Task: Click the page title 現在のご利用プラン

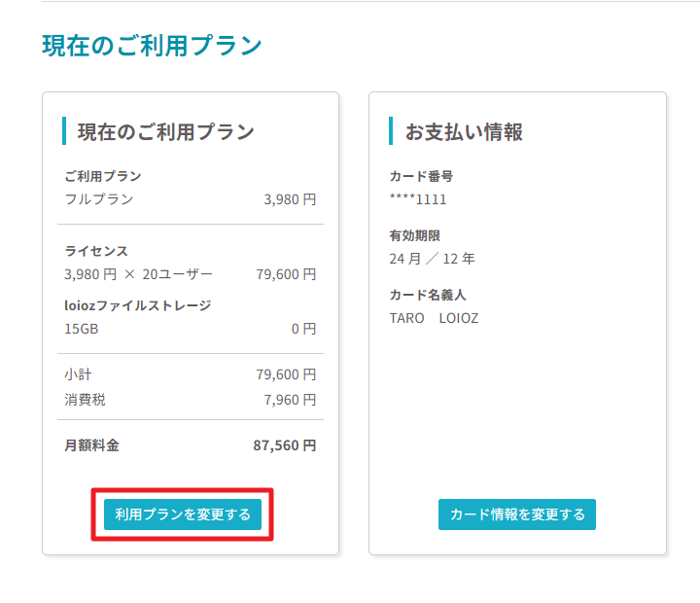Action: click(152, 46)
